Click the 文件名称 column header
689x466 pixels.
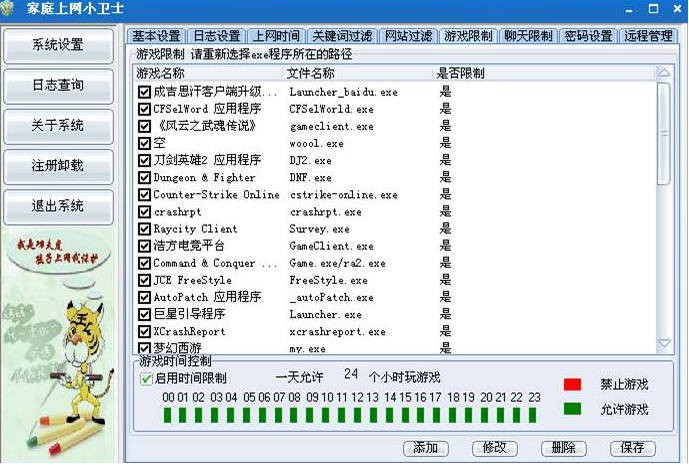pyautogui.click(x=357, y=73)
